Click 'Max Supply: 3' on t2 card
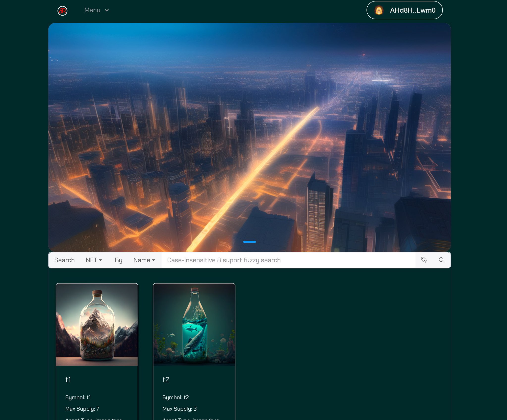The width and height of the screenshot is (507, 420). click(179, 409)
